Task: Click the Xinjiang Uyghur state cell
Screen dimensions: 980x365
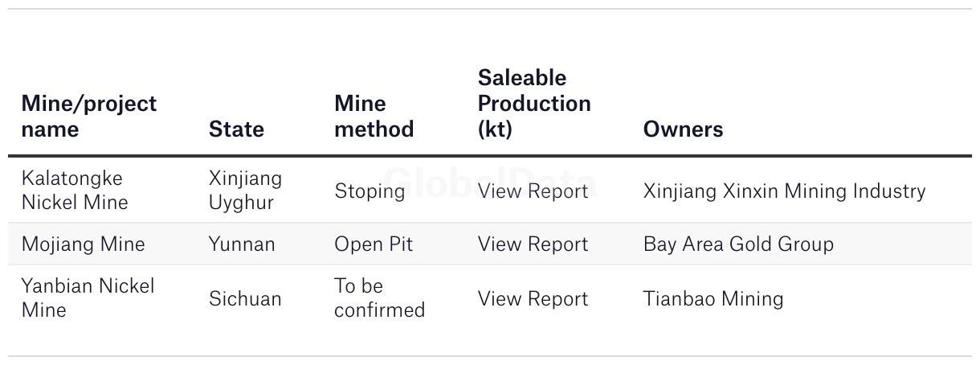Action: point(246,191)
